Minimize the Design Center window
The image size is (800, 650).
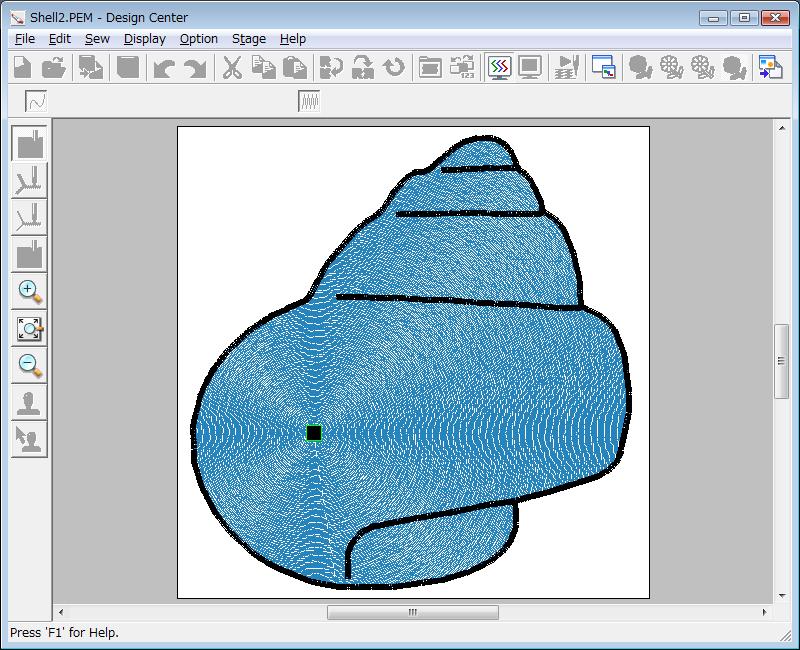point(713,18)
